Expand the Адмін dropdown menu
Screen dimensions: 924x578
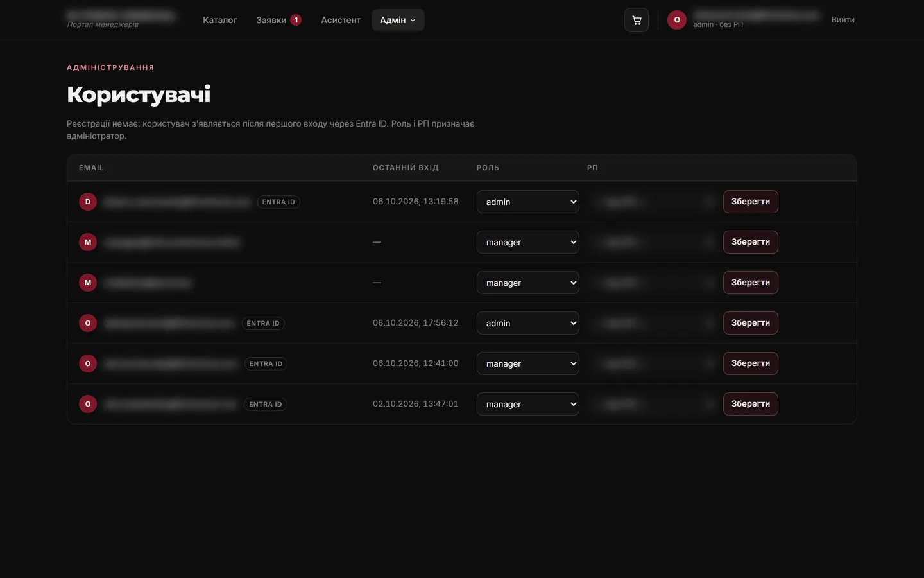[x=398, y=20]
